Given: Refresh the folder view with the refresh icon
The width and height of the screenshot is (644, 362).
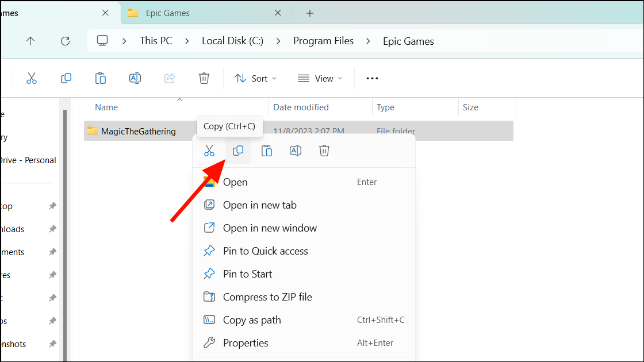Looking at the screenshot, I should (x=65, y=41).
